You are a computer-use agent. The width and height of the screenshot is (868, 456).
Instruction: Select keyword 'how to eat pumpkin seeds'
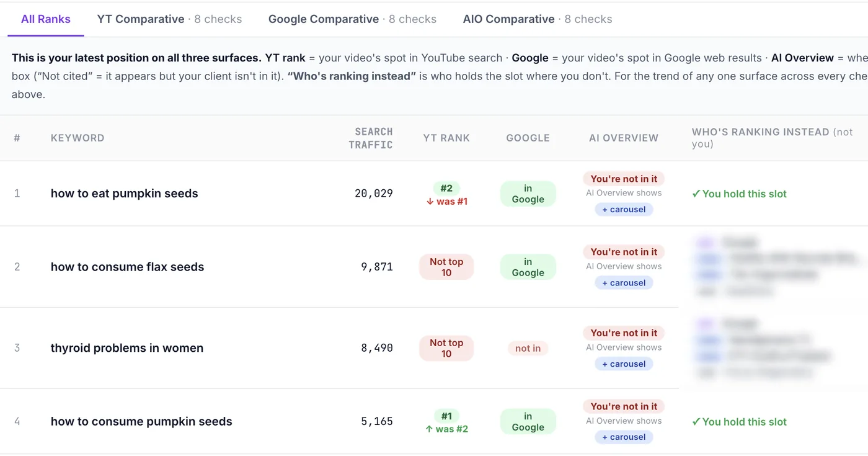tap(125, 194)
